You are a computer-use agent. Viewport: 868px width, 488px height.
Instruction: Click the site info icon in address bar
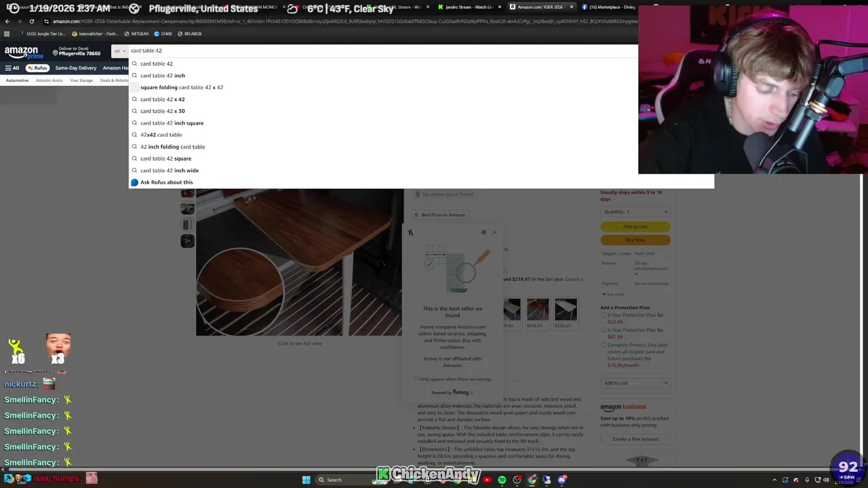pyautogui.click(x=47, y=21)
